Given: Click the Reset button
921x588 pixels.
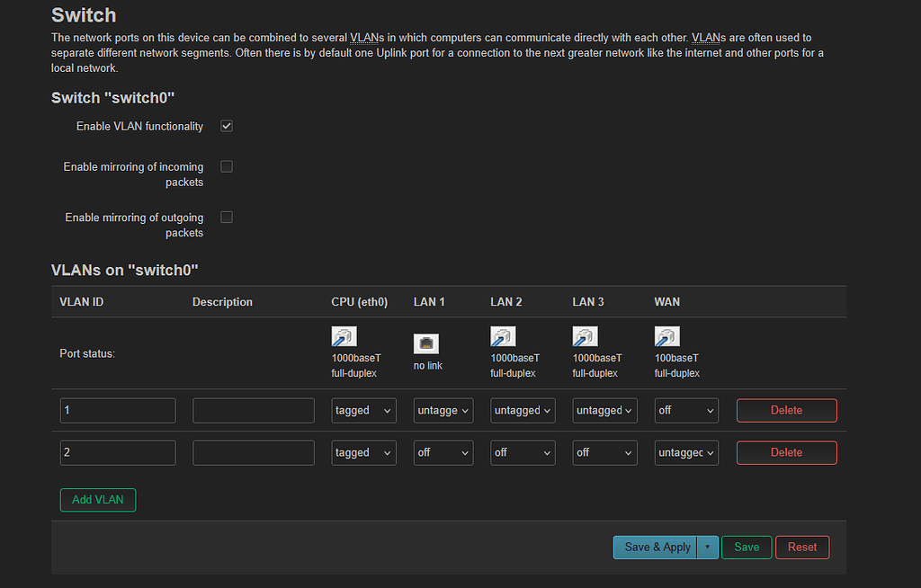Looking at the screenshot, I should [x=801, y=547].
